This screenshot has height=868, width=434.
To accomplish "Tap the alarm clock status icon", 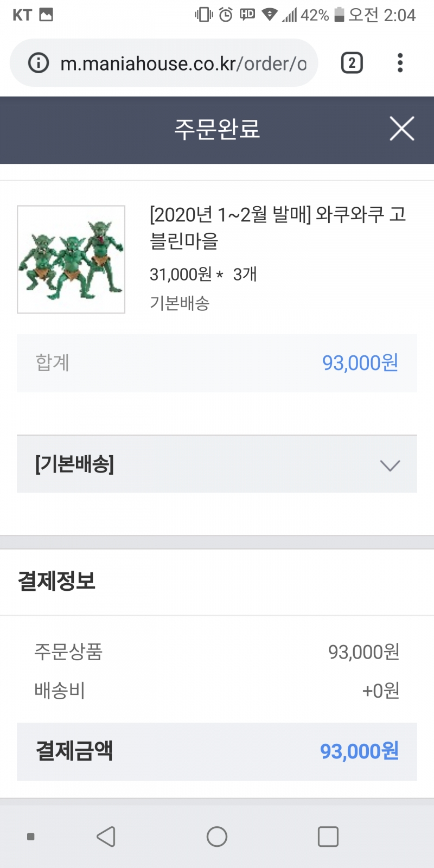I will pyautogui.click(x=226, y=15).
